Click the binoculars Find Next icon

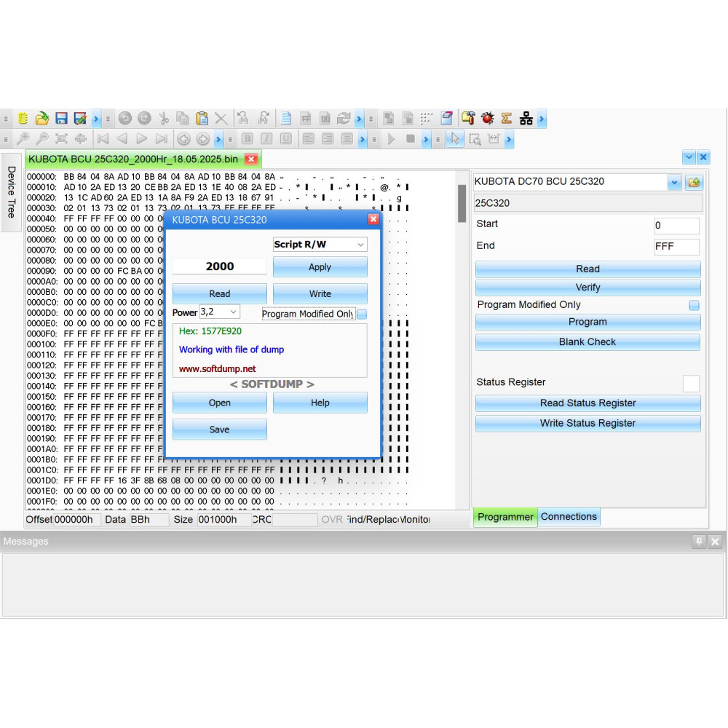coord(264,119)
